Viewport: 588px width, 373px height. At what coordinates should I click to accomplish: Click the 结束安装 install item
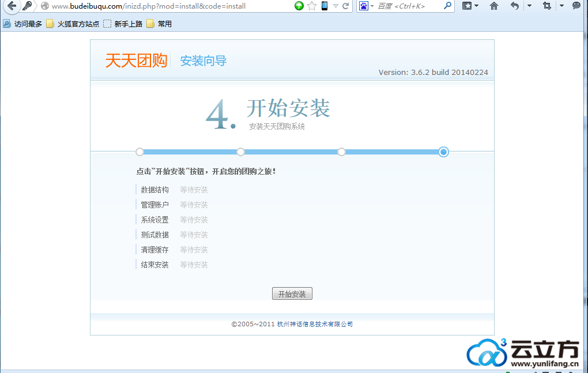point(155,265)
